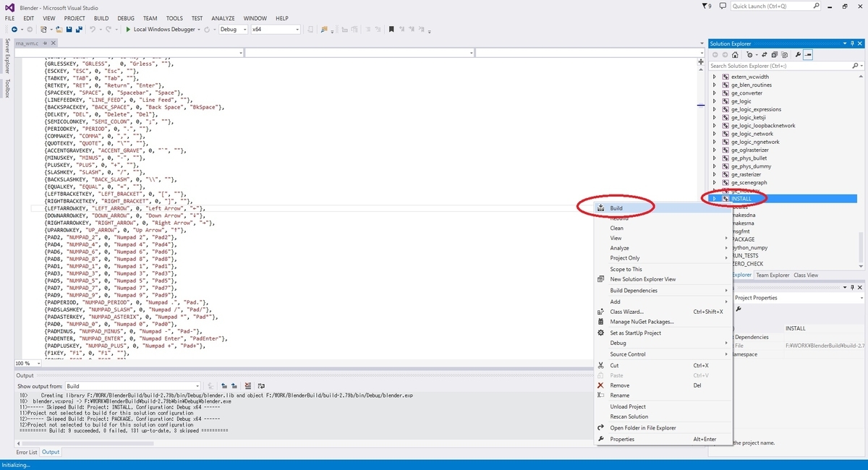Go to next message in Output toolbar
The image size is (868, 470).
[x=235, y=386]
